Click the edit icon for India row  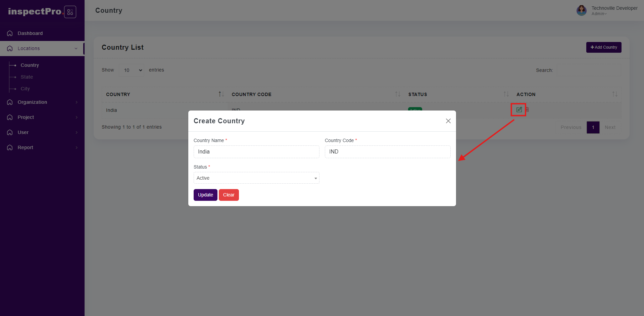pos(519,109)
